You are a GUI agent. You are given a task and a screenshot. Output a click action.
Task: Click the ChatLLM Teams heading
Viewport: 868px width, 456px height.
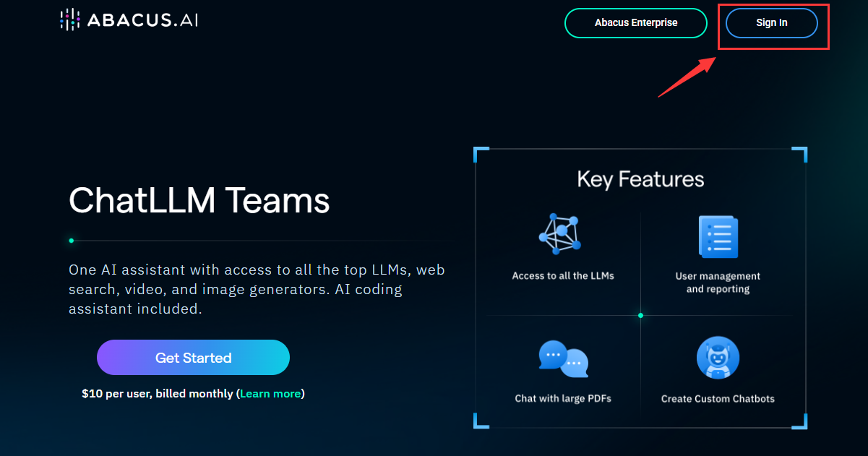pos(199,200)
